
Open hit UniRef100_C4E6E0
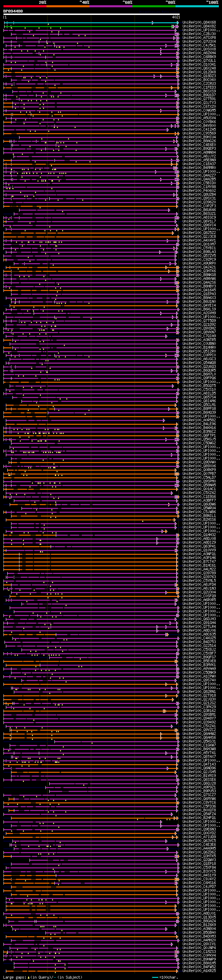pos(199,145)
